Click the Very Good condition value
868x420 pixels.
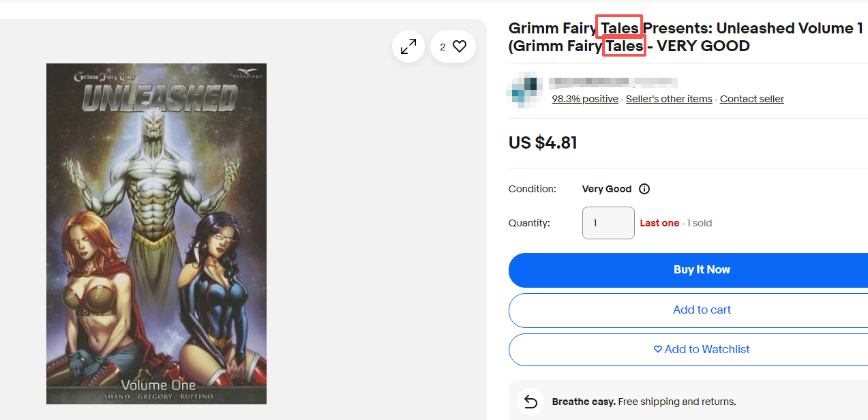(x=606, y=189)
